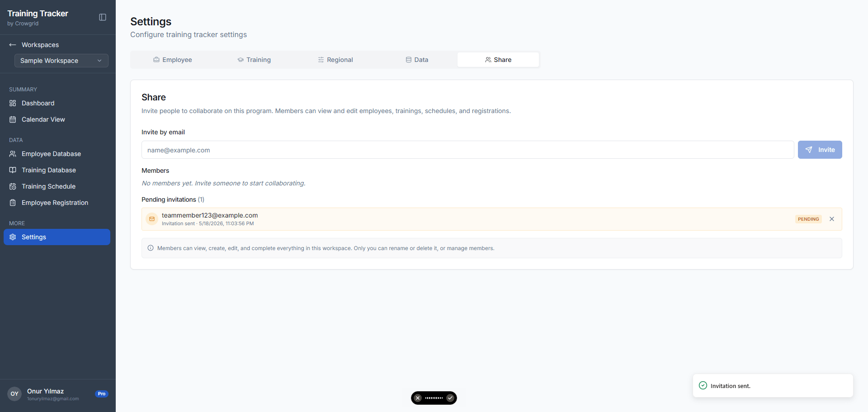This screenshot has height=412, width=868.
Task: Click the Invite button
Action: pos(820,150)
